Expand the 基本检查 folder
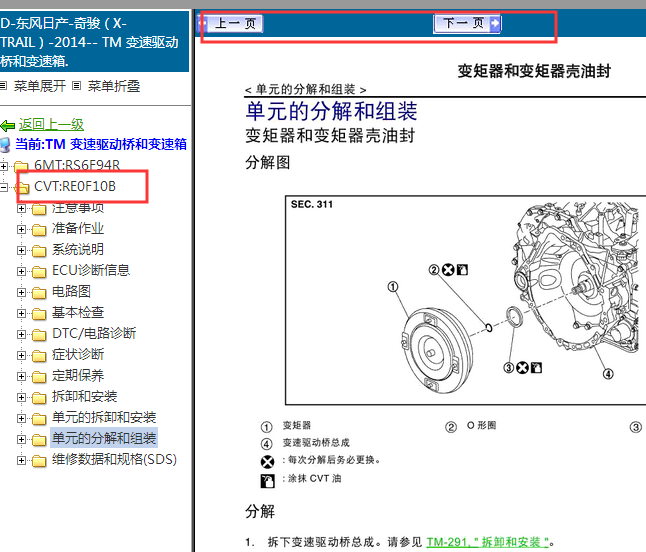The width and height of the screenshot is (646, 552). 21,313
